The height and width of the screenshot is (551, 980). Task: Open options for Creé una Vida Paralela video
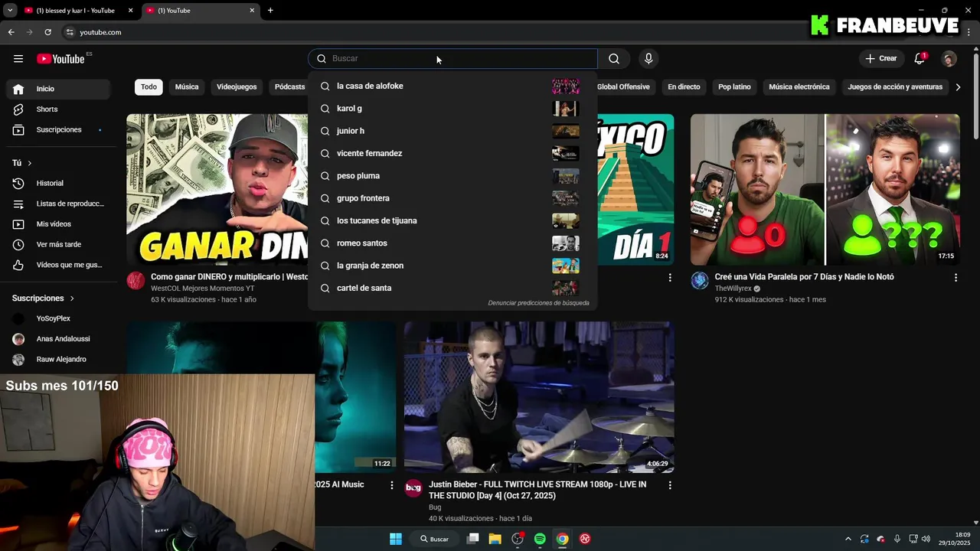(x=955, y=278)
